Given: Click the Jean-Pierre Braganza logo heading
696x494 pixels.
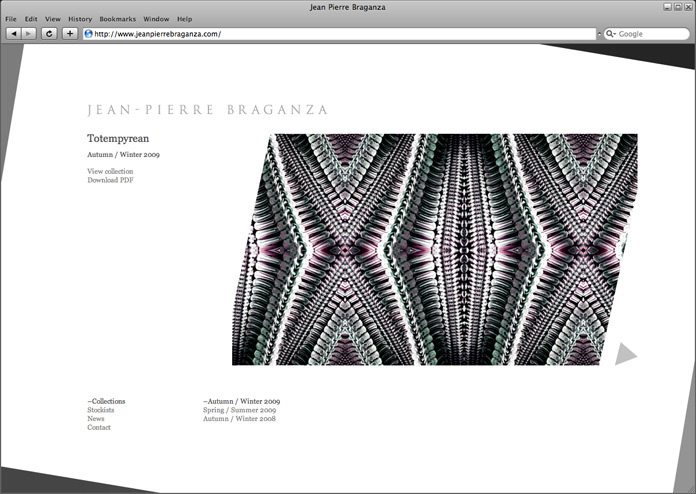Looking at the screenshot, I should point(207,110).
